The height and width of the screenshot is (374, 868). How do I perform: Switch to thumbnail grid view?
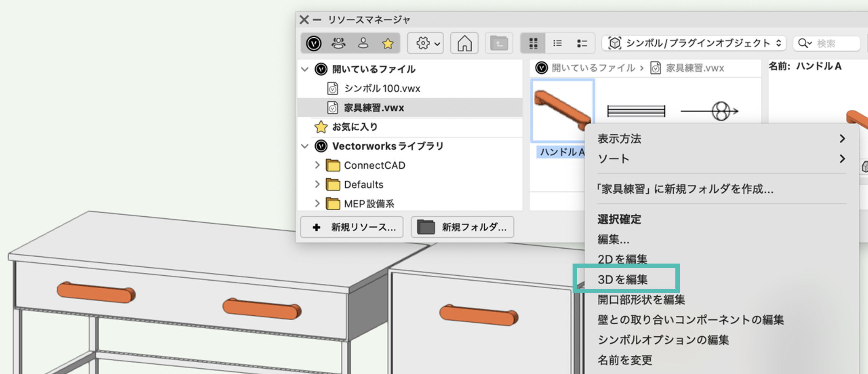point(533,43)
